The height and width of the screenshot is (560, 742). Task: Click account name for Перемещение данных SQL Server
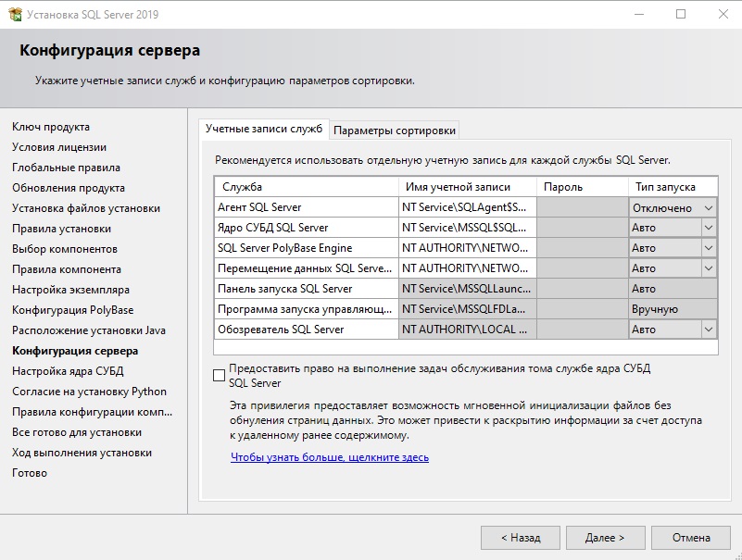(468, 268)
